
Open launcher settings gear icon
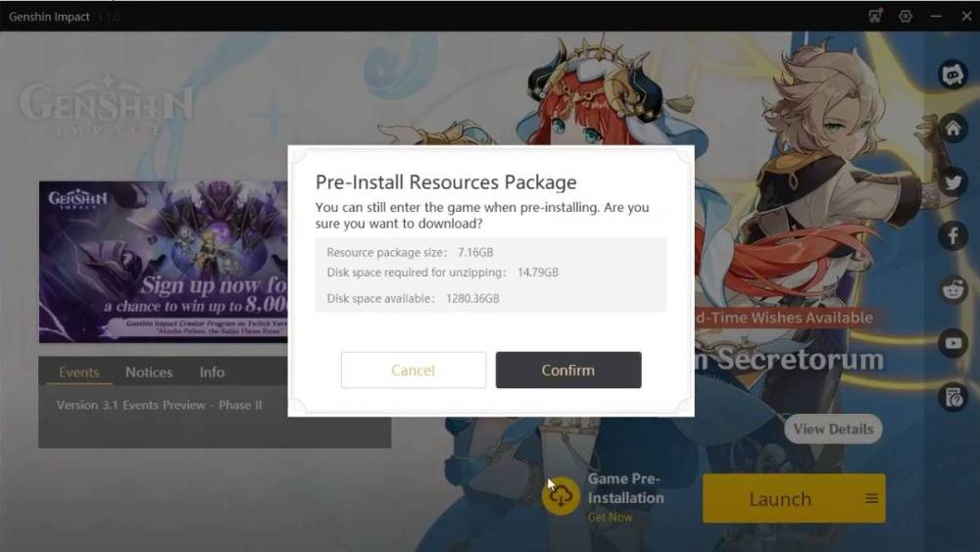[x=905, y=17]
